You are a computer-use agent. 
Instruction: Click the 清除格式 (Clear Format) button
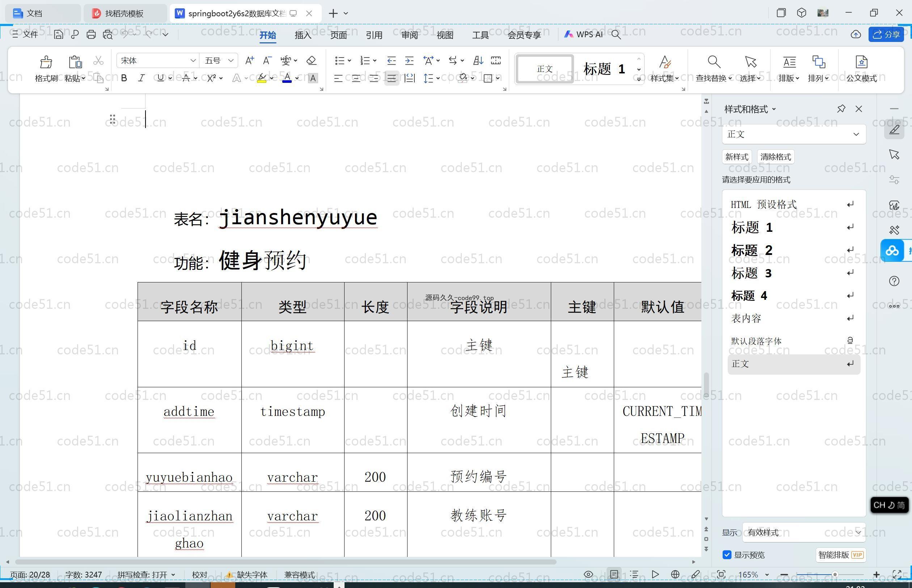[x=776, y=157]
